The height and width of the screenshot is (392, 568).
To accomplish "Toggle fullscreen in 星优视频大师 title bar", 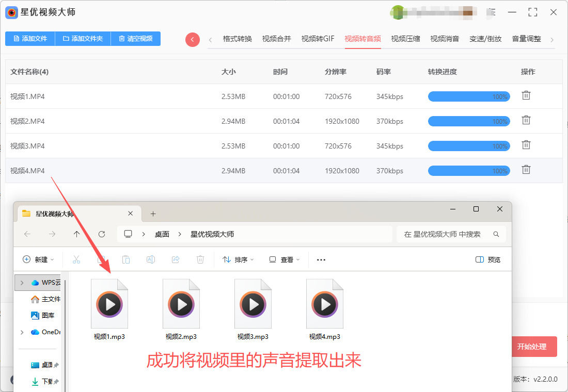I will pos(532,12).
